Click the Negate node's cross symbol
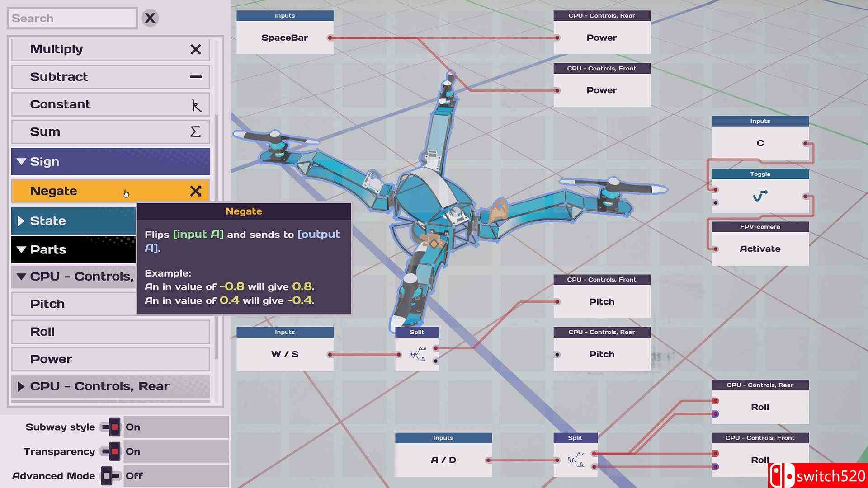The width and height of the screenshot is (868, 488). coord(195,191)
